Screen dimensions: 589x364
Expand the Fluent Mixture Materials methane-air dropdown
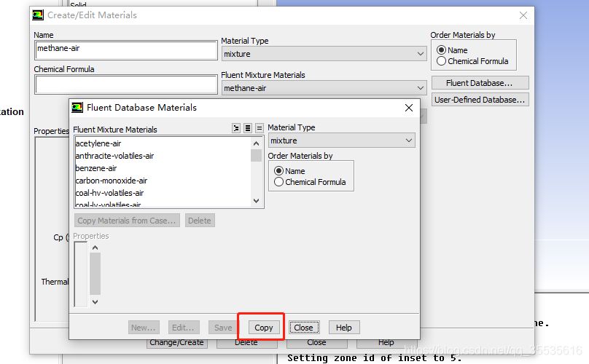pyautogui.click(x=324, y=88)
